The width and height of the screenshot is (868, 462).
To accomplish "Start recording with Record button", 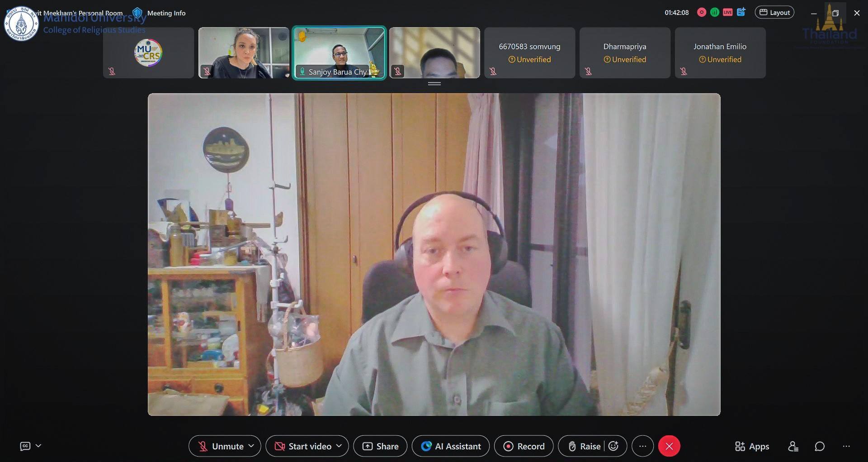I will click(524, 446).
